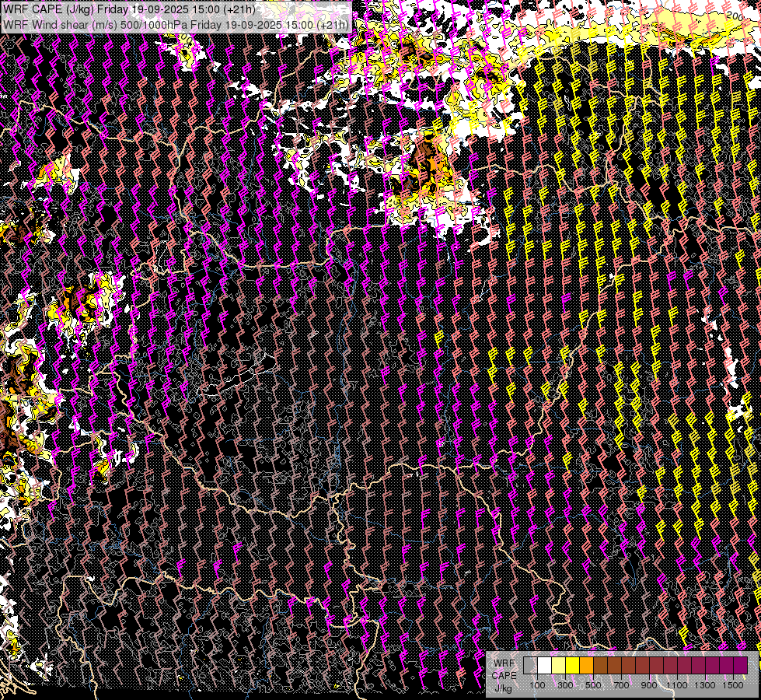This screenshot has height=700, width=761.
Task: Click the 'WRF Wind shear (m/s)' title line
Action: tap(175, 25)
